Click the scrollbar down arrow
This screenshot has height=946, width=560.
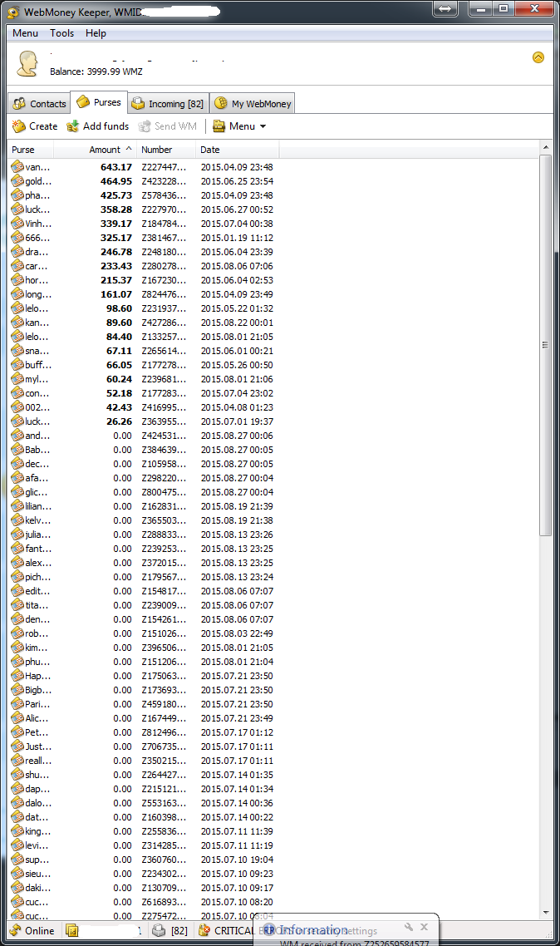point(546,913)
